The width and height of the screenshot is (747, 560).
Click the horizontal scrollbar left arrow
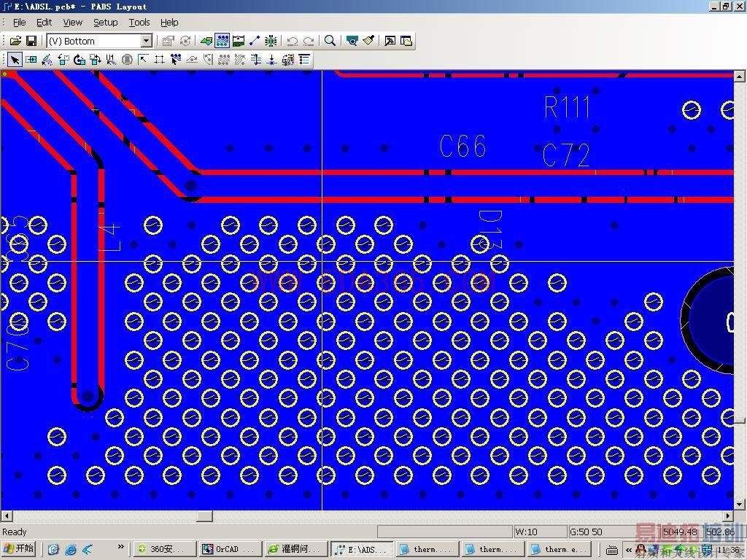7,516
